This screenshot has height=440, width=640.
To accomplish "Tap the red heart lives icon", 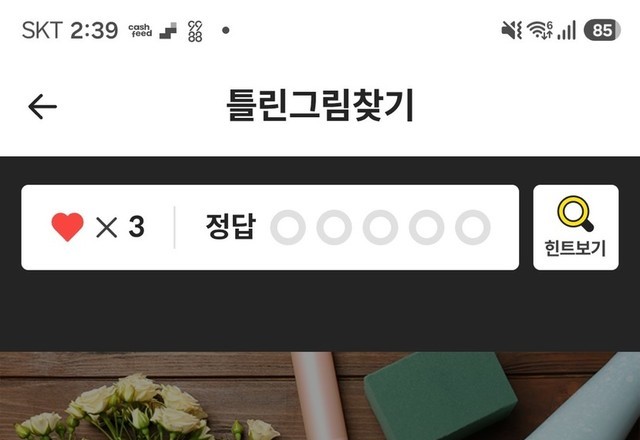I will (67, 227).
